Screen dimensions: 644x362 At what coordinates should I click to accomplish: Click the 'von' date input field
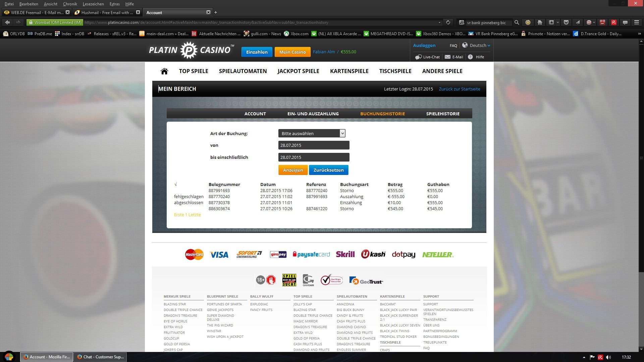(314, 145)
